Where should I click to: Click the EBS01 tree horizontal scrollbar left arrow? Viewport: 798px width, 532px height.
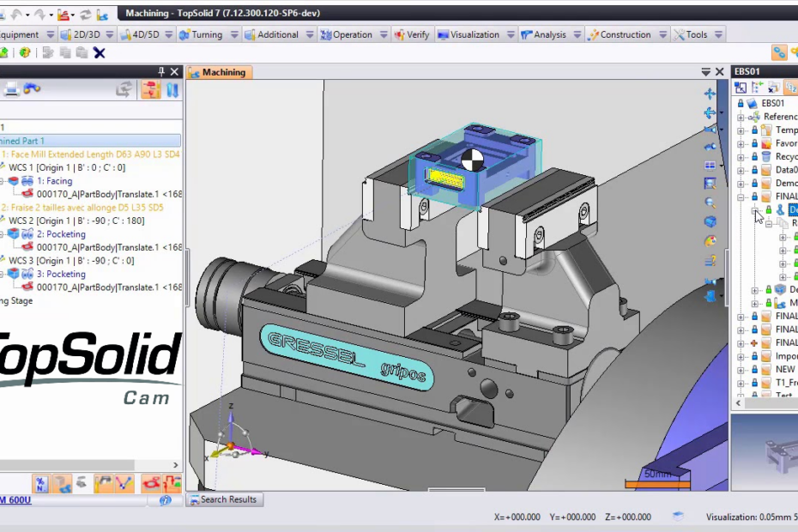[739, 403]
